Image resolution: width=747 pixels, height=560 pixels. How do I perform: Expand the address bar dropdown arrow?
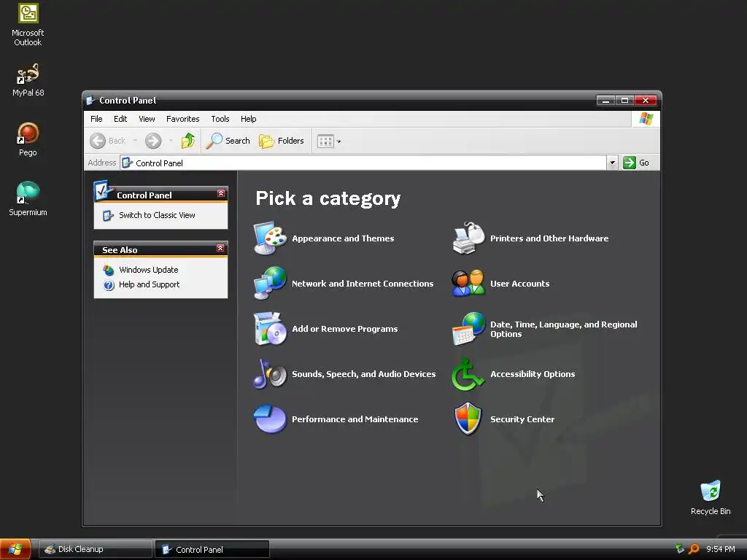[612, 163]
